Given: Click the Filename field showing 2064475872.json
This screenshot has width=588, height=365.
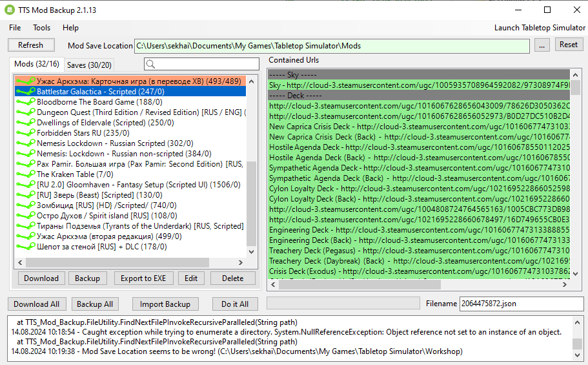Looking at the screenshot, I should pos(522,304).
